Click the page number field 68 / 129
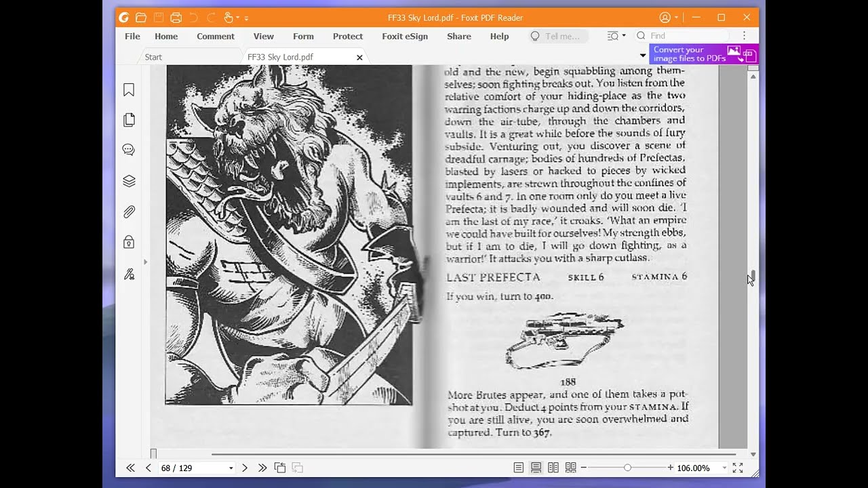Viewport: 868px width, 488px height. (x=192, y=468)
